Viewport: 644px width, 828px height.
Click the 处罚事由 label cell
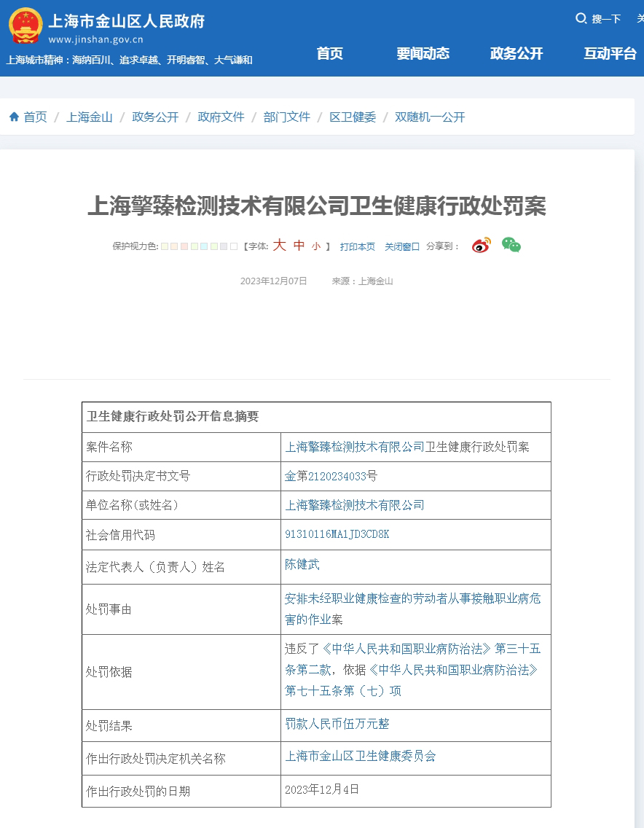[181, 609]
